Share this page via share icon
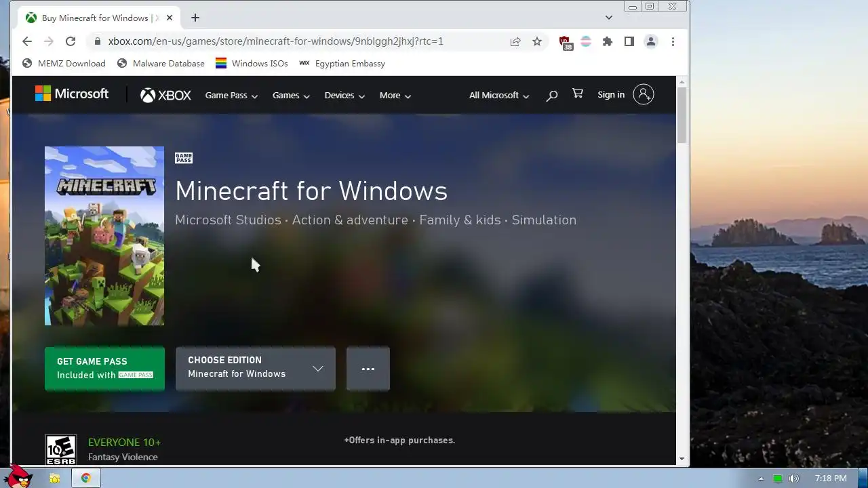868x488 pixels. point(515,41)
